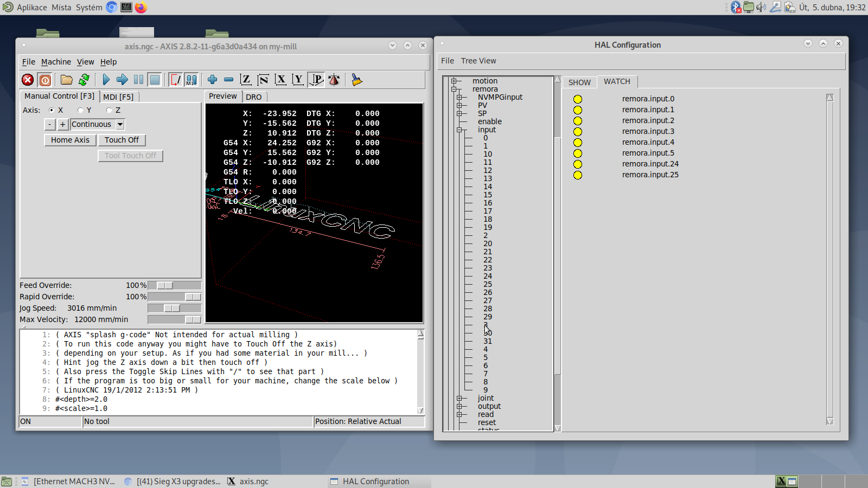This screenshot has width=868, height=488.
Task: Switch to rotated top view icon
Action: (x=263, y=80)
